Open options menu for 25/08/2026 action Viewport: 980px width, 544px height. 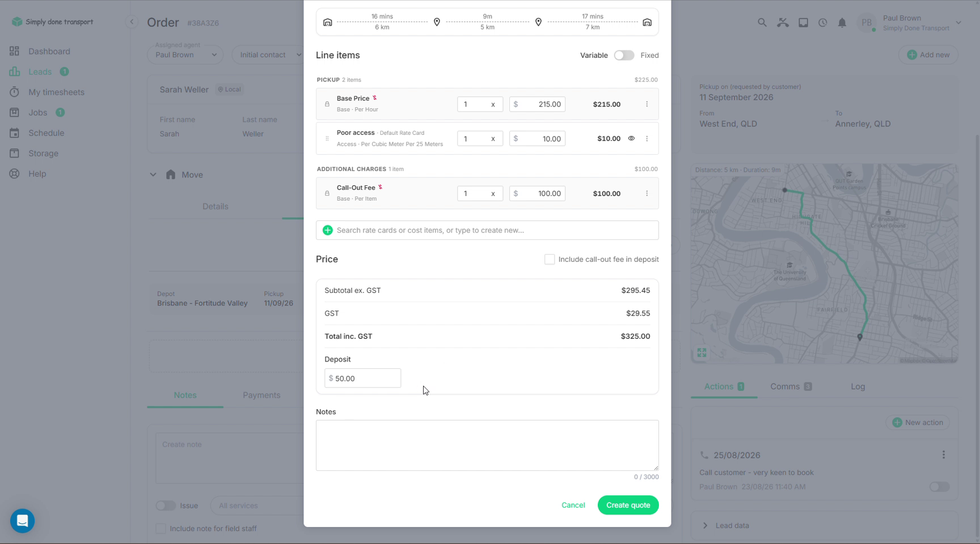(x=944, y=455)
